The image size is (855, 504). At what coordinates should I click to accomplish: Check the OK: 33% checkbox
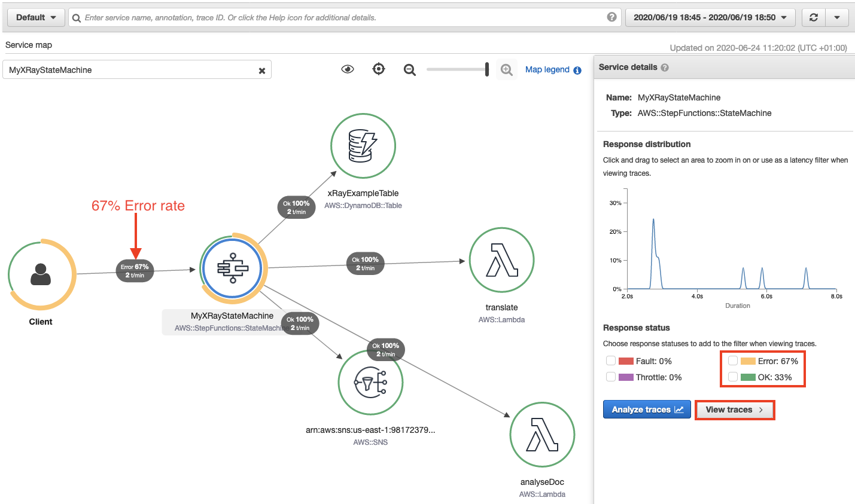pyautogui.click(x=733, y=377)
